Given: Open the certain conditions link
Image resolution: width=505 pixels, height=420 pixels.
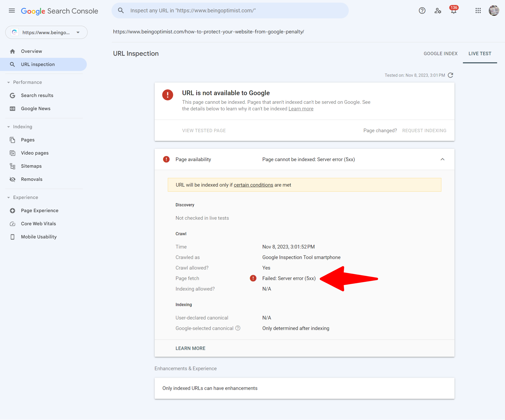Looking at the screenshot, I should tap(253, 185).
